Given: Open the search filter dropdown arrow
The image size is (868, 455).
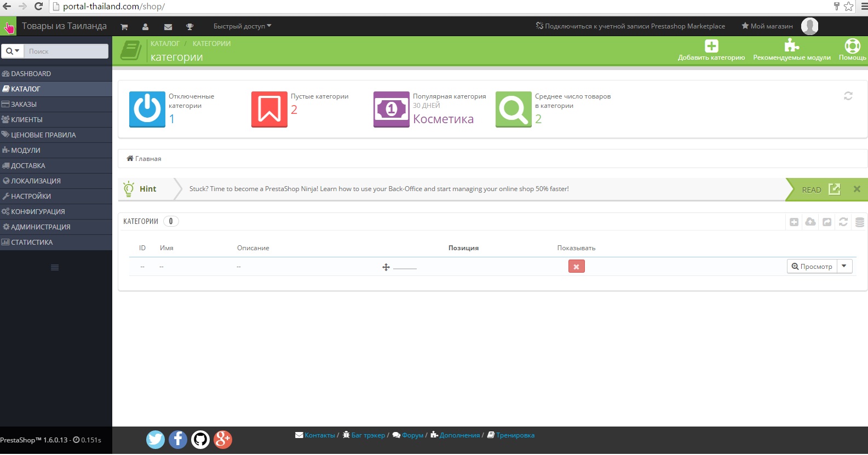Looking at the screenshot, I should [x=13, y=51].
